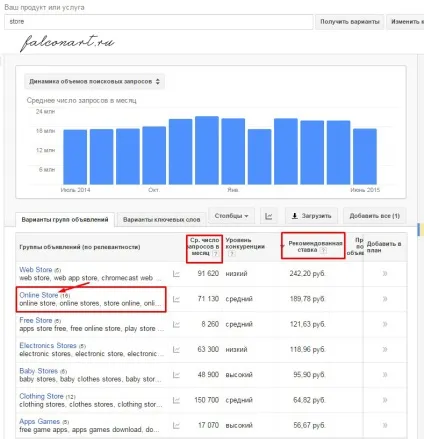The height and width of the screenshot is (439, 424).
Task: Focus the product or service field containing store
Action: pyautogui.click(x=159, y=22)
